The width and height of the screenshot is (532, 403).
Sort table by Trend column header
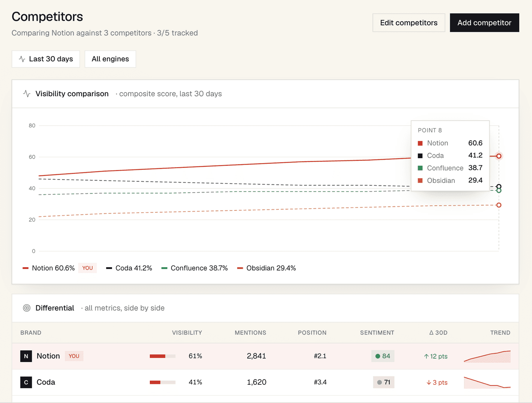pos(500,332)
